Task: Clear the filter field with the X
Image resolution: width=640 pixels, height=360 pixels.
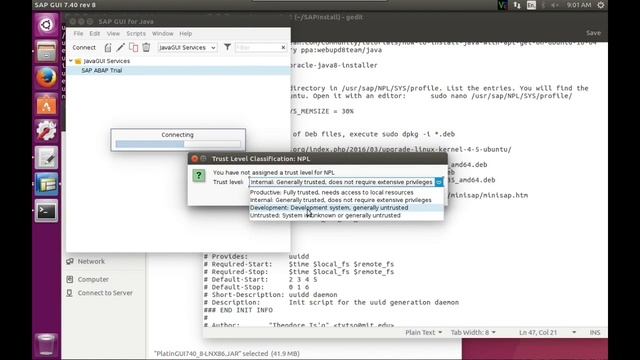Action: tap(283, 47)
